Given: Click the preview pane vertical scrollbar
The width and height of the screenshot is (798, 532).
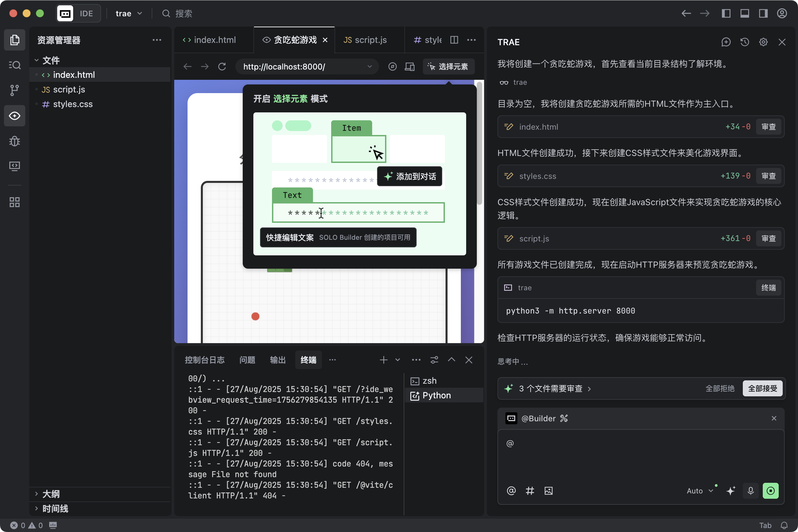Looking at the screenshot, I should click(479, 143).
